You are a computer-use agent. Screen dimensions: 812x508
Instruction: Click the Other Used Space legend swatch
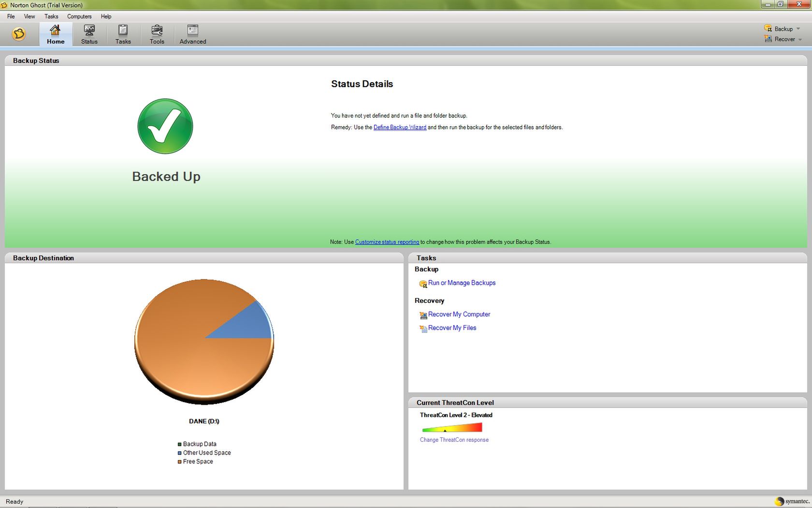click(x=179, y=453)
